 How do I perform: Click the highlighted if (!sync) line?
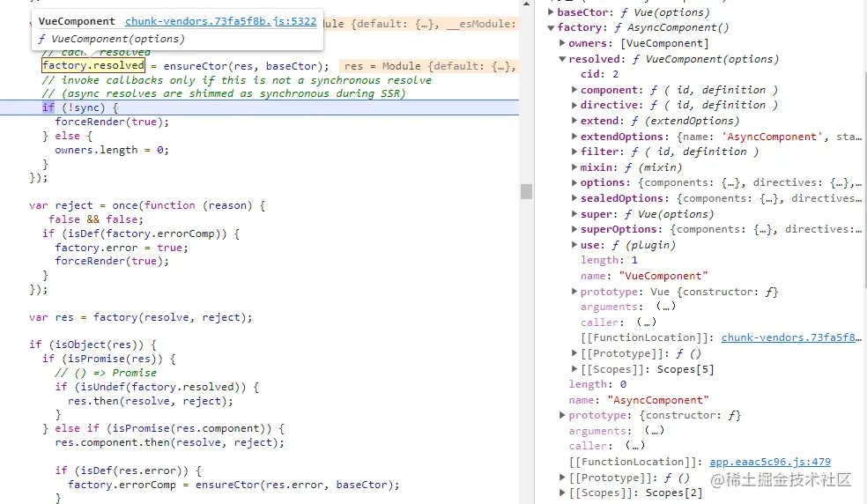(x=259, y=107)
